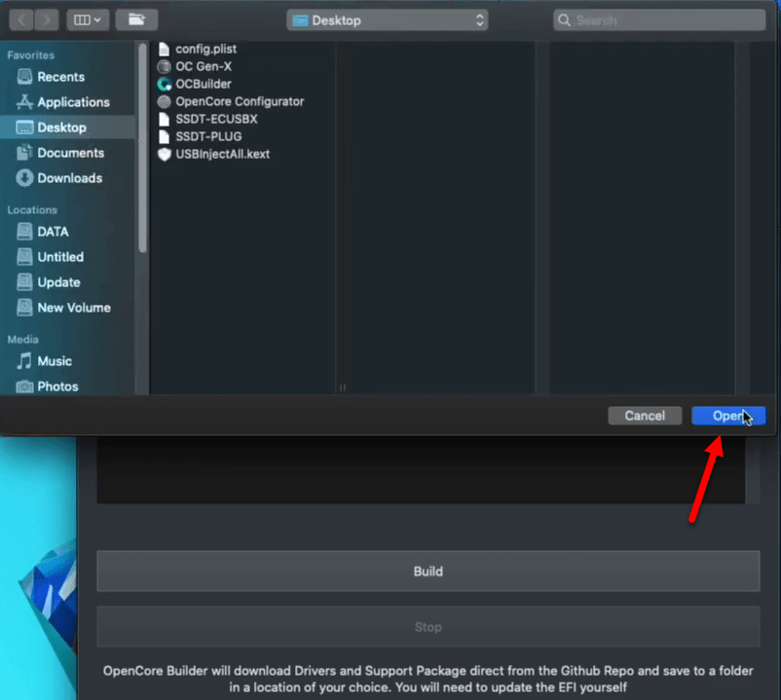Select Downloads in the sidebar
The height and width of the screenshot is (700, 781).
point(67,178)
